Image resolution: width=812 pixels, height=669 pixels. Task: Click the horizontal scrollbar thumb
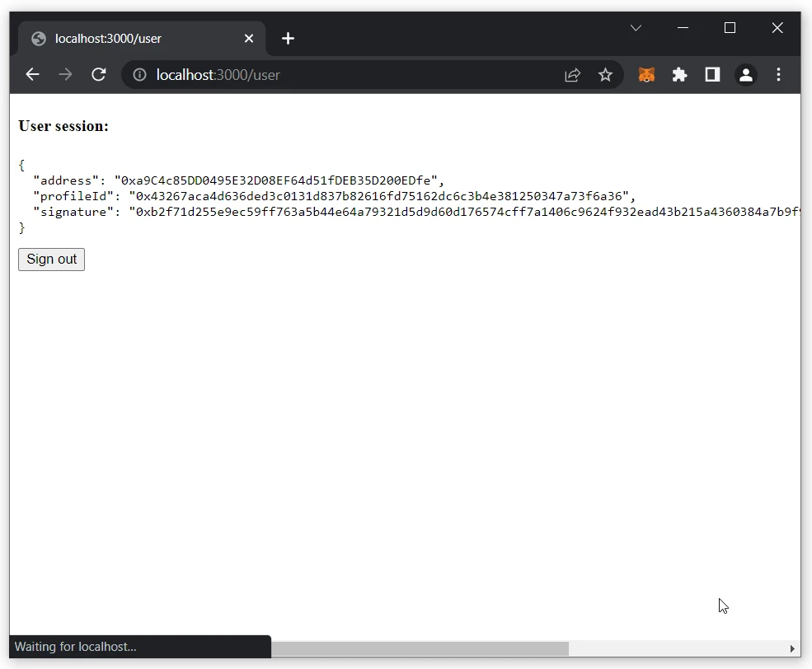(x=420, y=649)
